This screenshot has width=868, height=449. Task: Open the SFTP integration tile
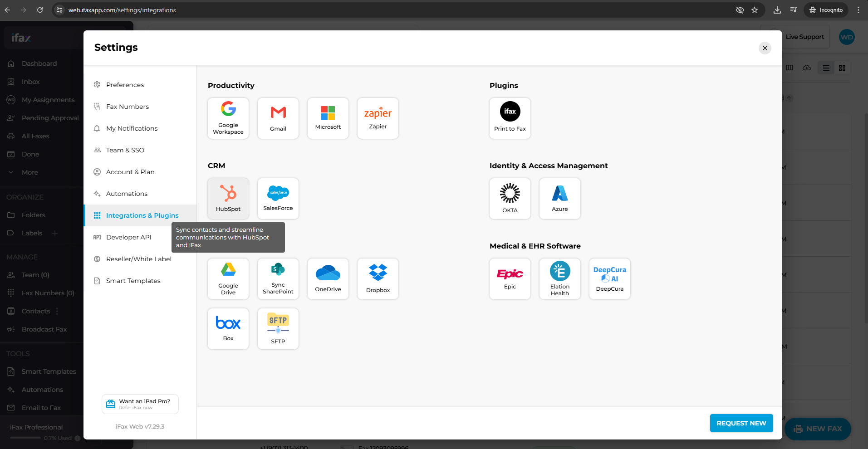[x=278, y=328]
